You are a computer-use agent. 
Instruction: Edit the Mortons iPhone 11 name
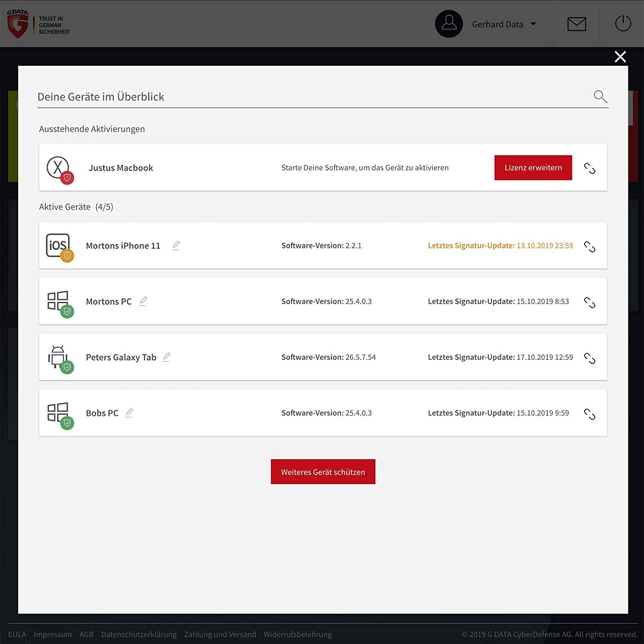176,246
